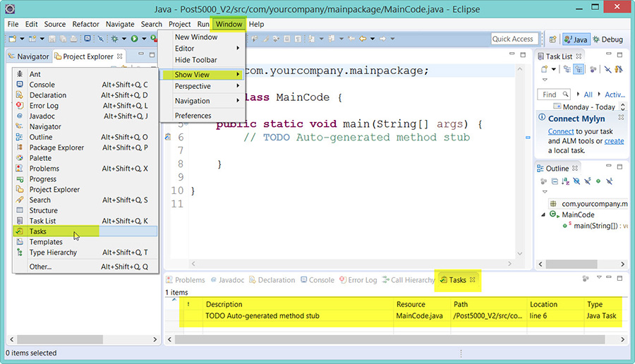The width and height of the screenshot is (635, 364).
Task: Click Focus on Workweek icon in Task List
Action: pos(593,69)
